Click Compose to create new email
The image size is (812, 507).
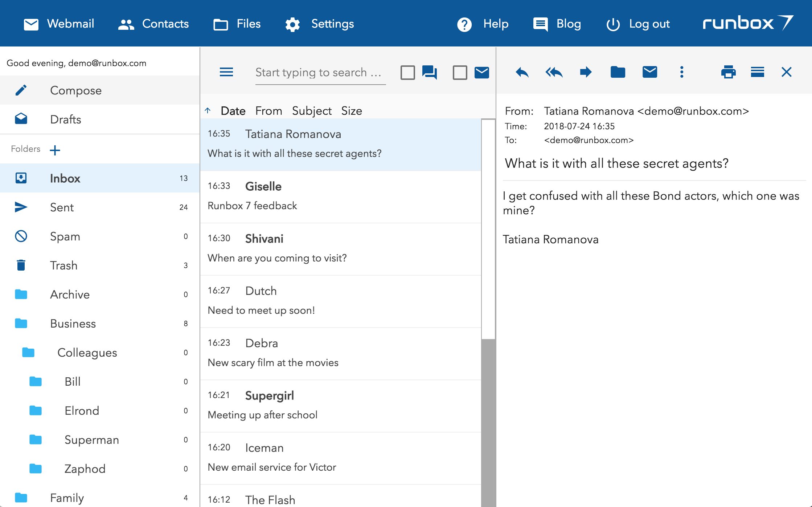tap(75, 90)
